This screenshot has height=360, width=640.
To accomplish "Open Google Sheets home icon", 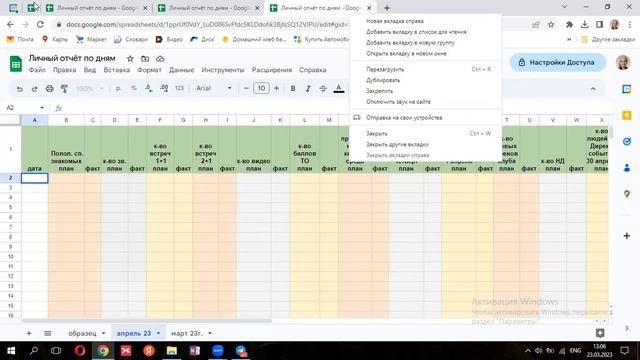I will 16,64.
